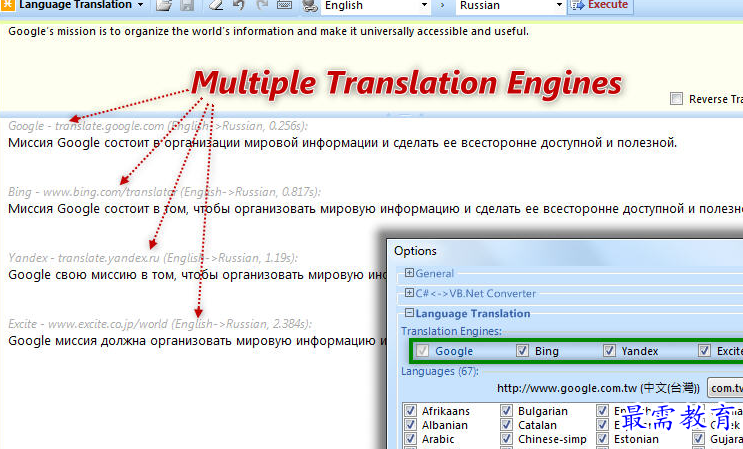Click the Options dialog title bar
This screenshot has width=743, height=449.
[566, 251]
